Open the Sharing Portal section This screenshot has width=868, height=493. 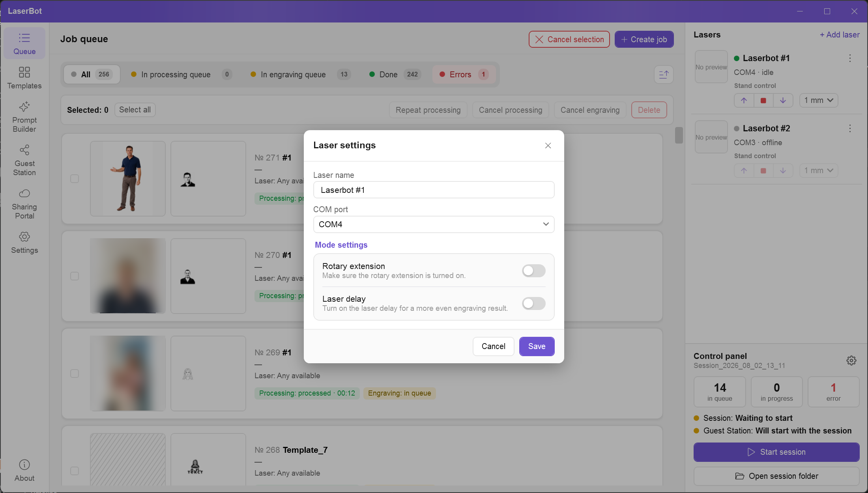[24, 204]
